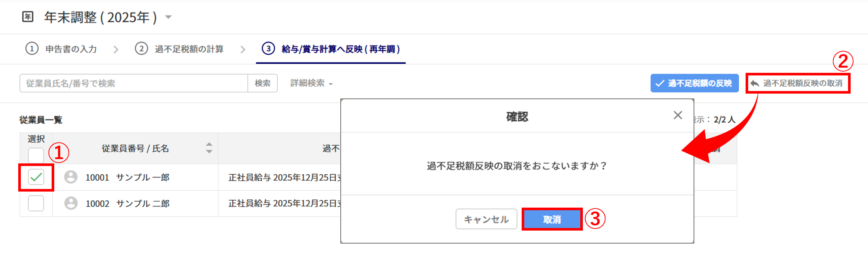Go to step 2 過不足税額の計算
The image size is (868, 254).
180,49
